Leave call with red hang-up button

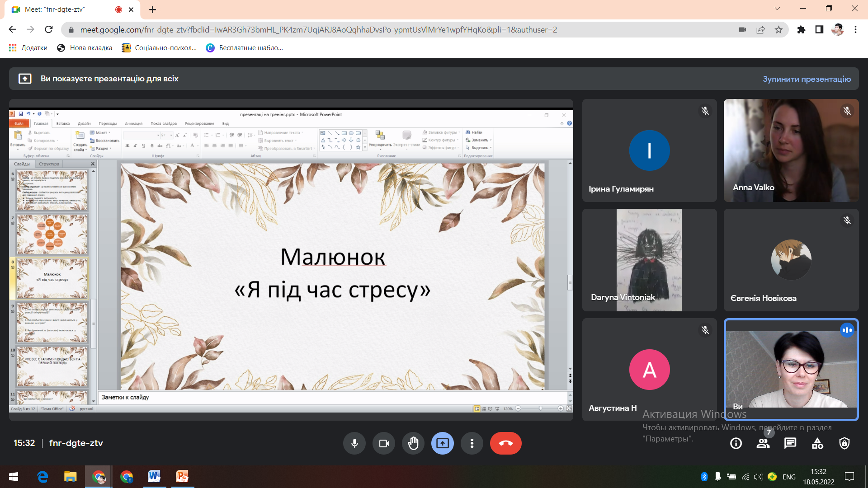[x=505, y=443]
